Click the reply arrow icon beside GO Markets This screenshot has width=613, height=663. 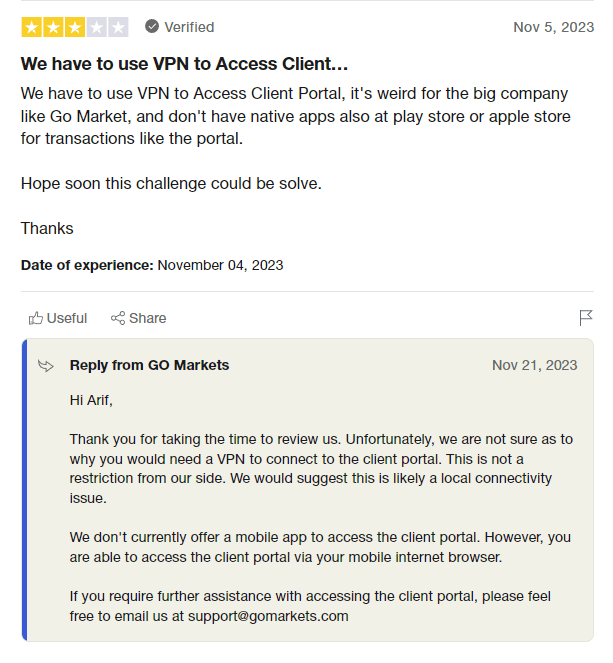[x=46, y=365]
